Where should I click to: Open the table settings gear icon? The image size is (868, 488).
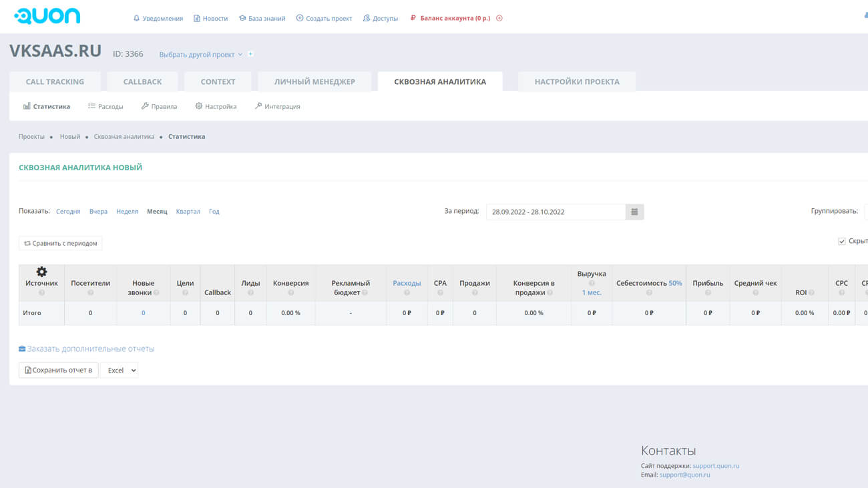(x=41, y=272)
